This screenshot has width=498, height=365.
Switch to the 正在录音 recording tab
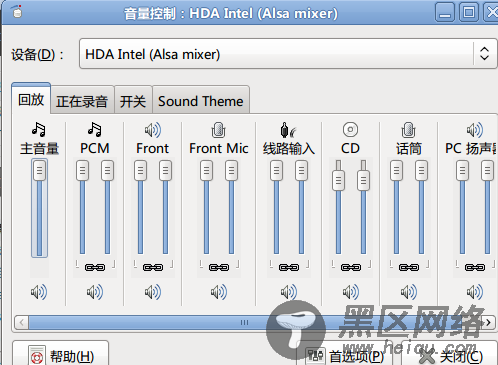pyautogui.click(x=82, y=101)
